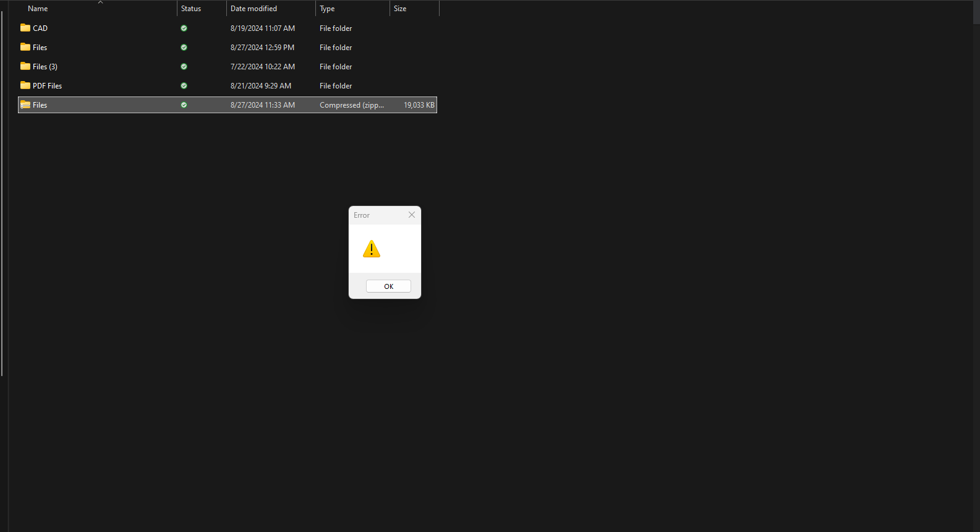980x532 pixels.
Task: Click the PDF Files folder name
Action: point(48,86)
